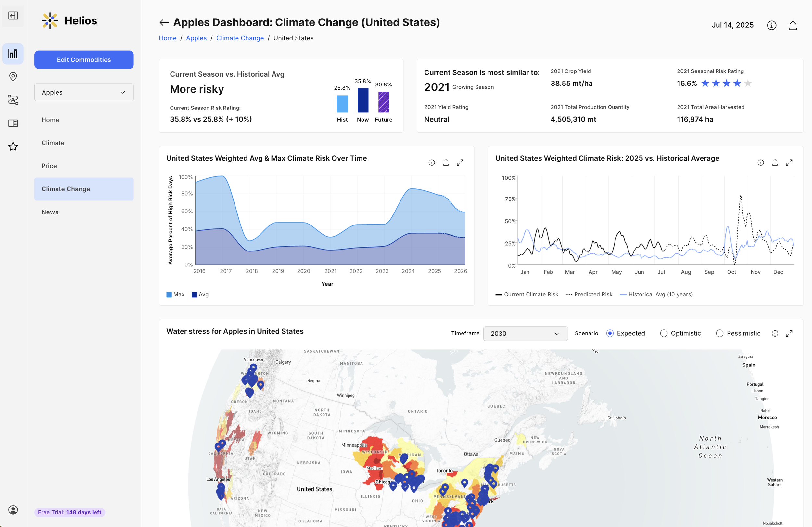This screenshot has width=812, height=527.
Task: Open the map pin location view
Action: (13, 76)
